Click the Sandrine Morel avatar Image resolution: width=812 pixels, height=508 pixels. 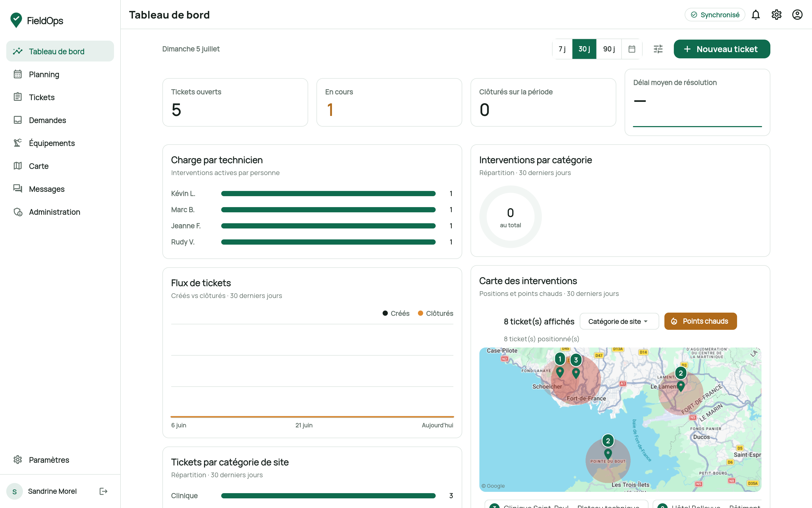[14, 492]
